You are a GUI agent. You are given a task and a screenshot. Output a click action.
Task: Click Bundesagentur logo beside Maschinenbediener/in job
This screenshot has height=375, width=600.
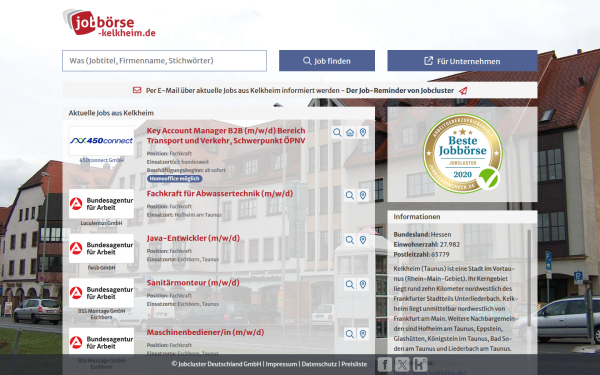pyautogui.click(x=101, y=342)
